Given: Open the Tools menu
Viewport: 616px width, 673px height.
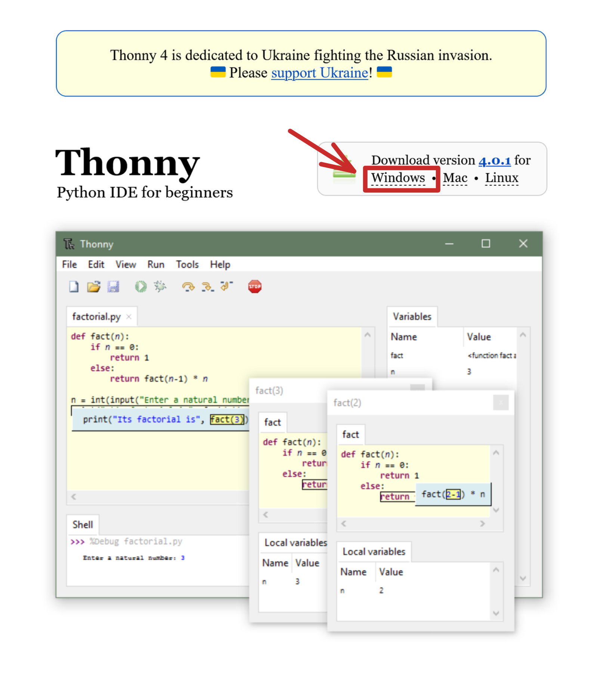Looking at the screenshot, I should click(188, 264).
